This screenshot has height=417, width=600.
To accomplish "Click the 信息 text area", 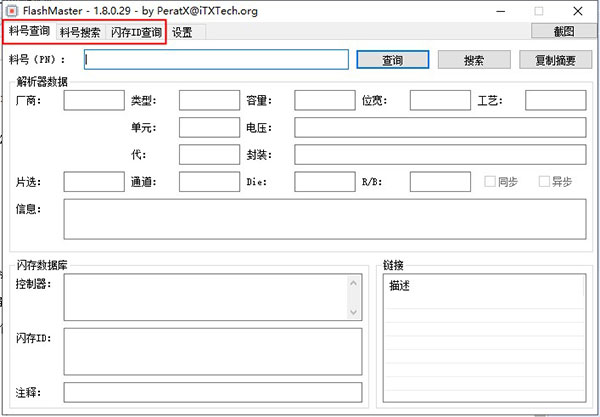I will [x=324, y=218].
